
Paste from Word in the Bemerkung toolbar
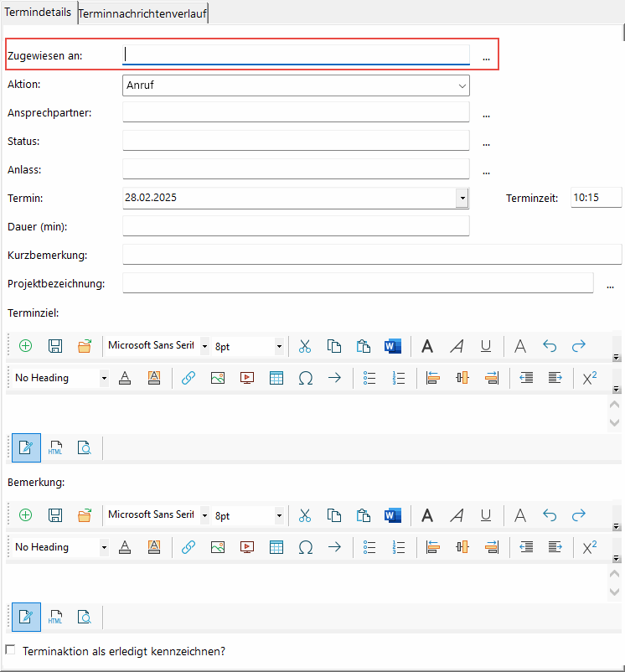pyautogui.click(x=393, y=515)
